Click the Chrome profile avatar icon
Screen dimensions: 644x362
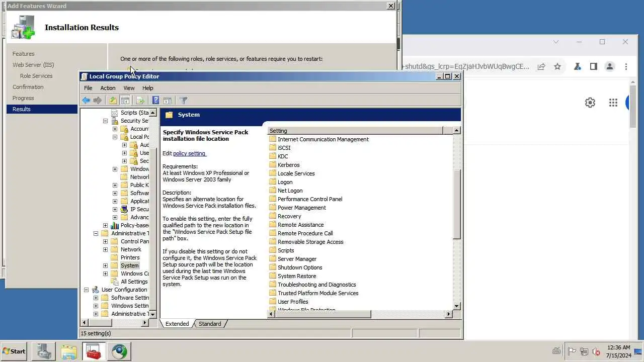610,66
